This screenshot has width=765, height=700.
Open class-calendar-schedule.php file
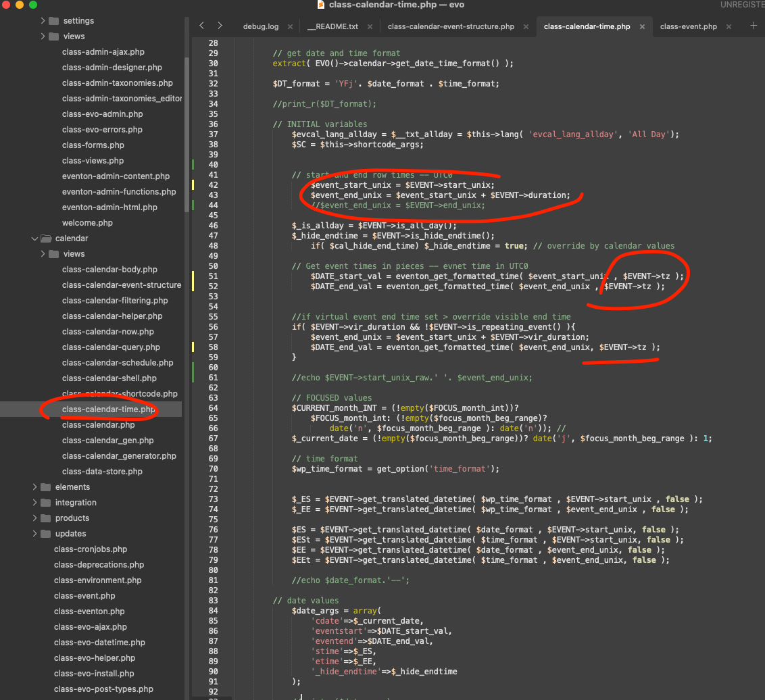click(118, 363)
